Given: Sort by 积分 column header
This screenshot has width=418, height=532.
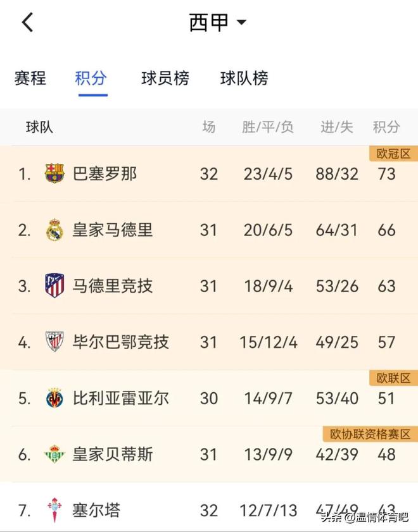Looking at the screenshot, I should [x=386, y=127].
